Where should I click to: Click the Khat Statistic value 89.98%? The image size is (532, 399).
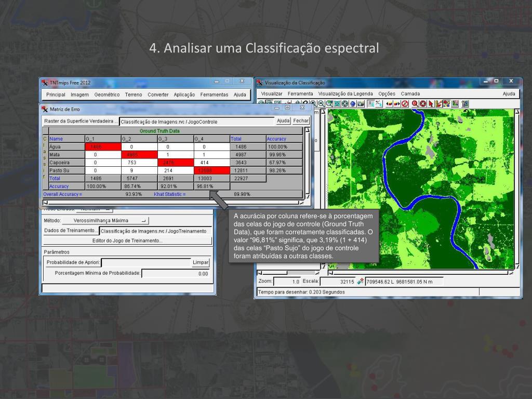[242, 194]
